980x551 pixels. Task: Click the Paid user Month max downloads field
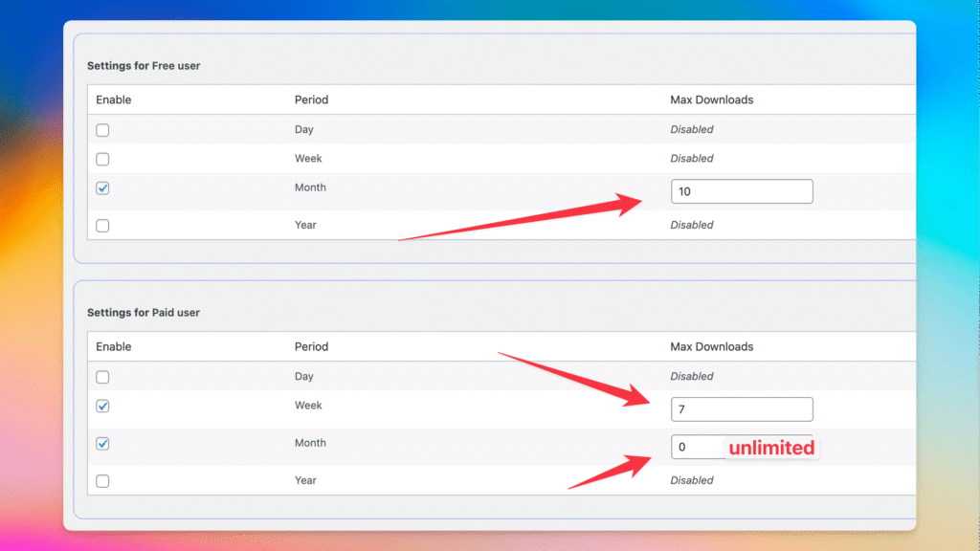[742, 447]
